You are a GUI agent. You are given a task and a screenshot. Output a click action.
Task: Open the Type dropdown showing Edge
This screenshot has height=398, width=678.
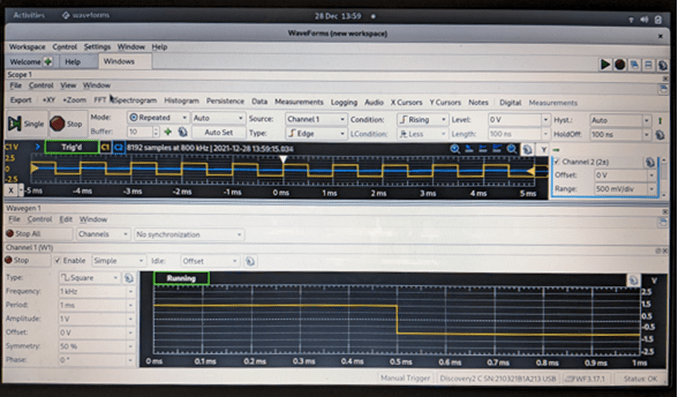point(316,133)
